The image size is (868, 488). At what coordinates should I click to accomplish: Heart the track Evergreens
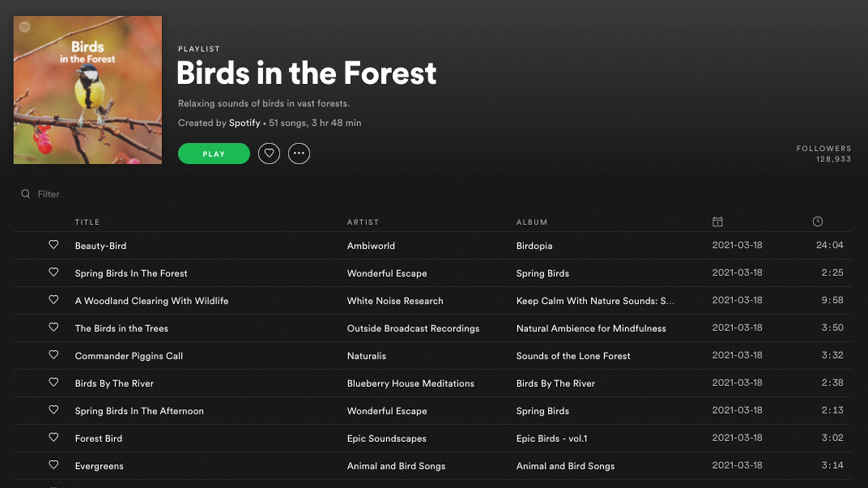pos(54,465)
